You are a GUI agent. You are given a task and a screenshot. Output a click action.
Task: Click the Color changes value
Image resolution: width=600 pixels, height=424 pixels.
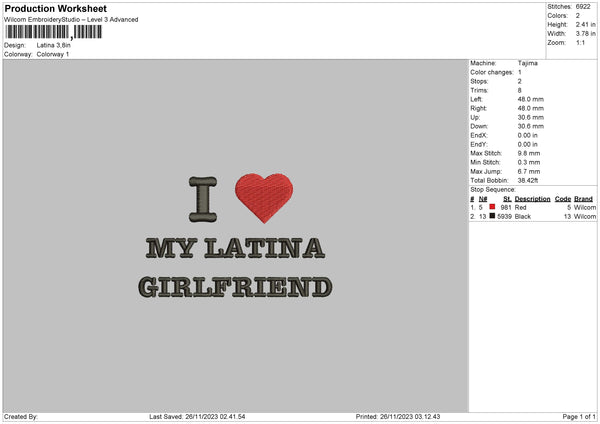(520, 72)
